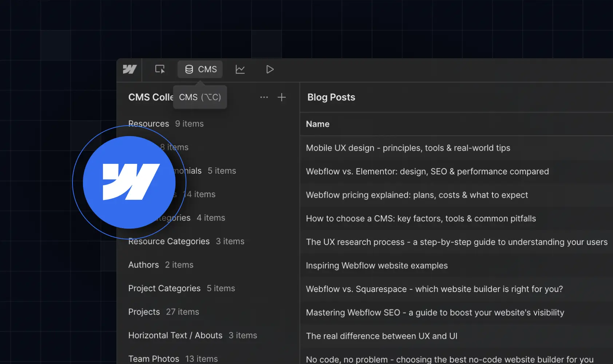
Task: Add a new CMS collection with plus
Action: (282, 97)
